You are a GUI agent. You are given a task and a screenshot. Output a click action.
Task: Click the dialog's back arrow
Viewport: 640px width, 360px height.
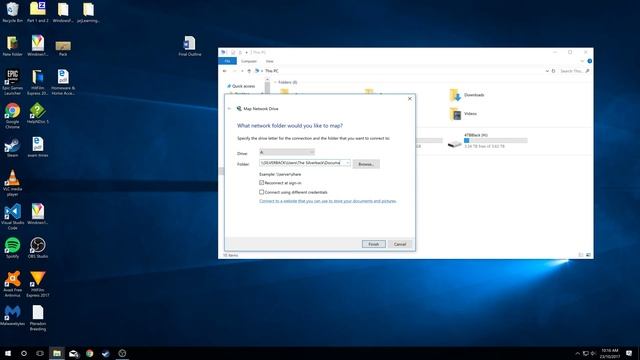(x=229, y=109)
